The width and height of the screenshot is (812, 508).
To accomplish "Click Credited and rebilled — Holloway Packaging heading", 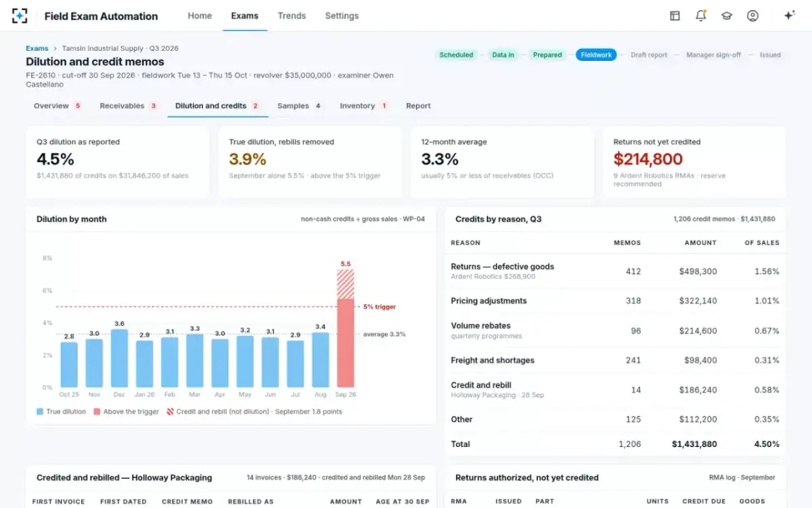I will click(x=125, y=478).
